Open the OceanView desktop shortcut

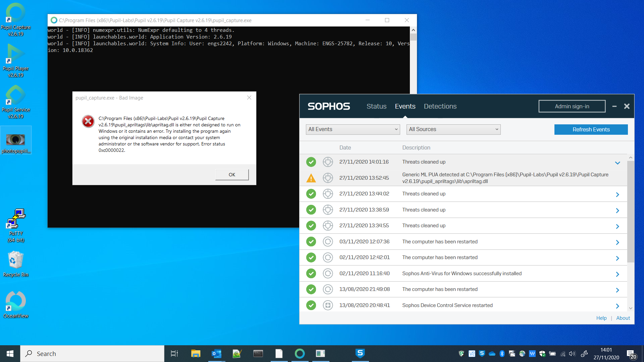tap(16, 305)
